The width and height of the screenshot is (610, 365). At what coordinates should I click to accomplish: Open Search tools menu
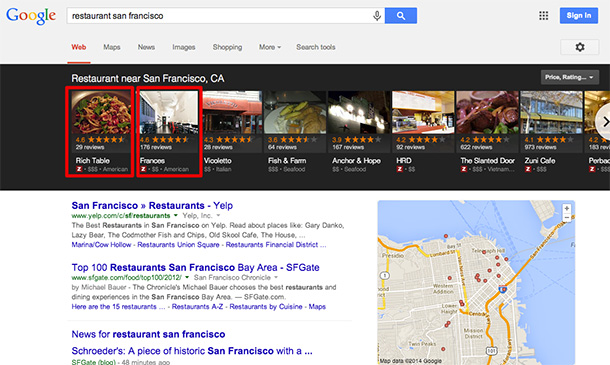point(316,47)
